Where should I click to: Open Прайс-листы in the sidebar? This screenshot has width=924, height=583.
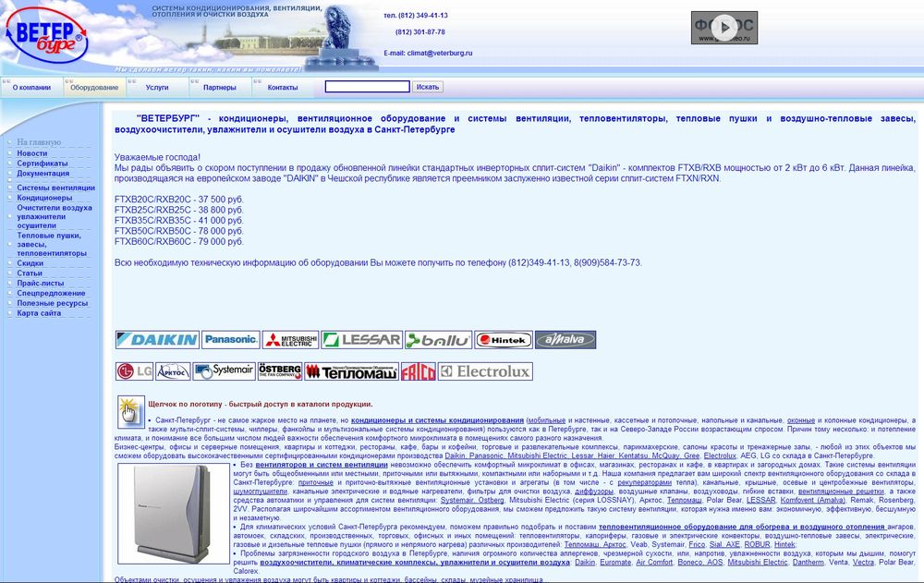[40, 283]
